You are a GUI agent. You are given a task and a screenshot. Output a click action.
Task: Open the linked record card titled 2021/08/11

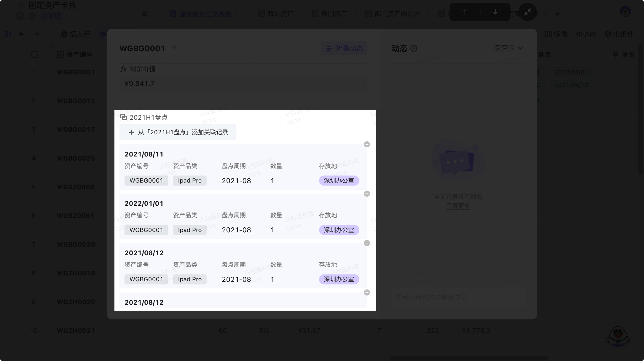[243, 167]
